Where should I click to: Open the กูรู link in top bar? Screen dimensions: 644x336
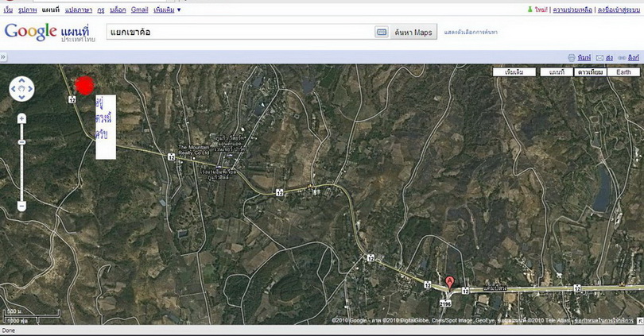coord(101,10)
